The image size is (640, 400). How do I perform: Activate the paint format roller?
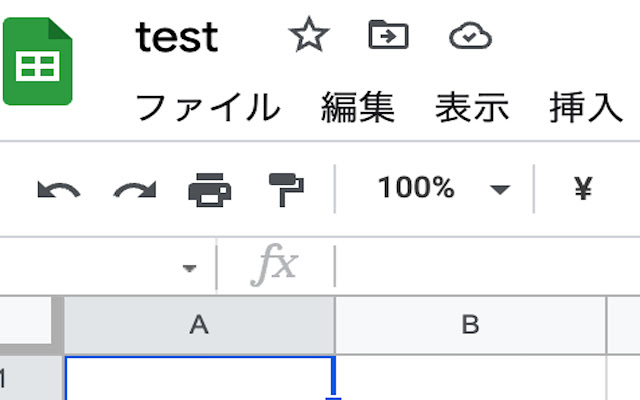pos(286,190)
